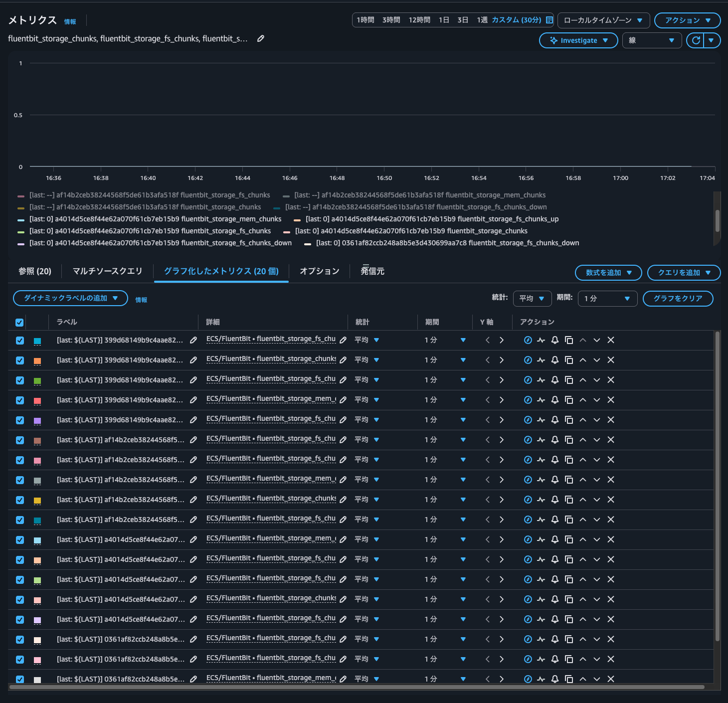Uncheck the 399d fluentbit_storage_chunks row checkbox

tap(20, 360)
